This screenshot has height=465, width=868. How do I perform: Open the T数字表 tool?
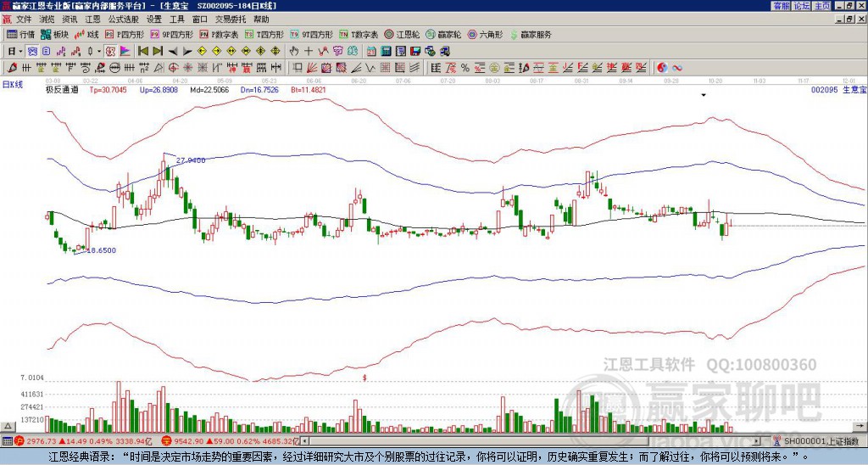tap(359, 34)
